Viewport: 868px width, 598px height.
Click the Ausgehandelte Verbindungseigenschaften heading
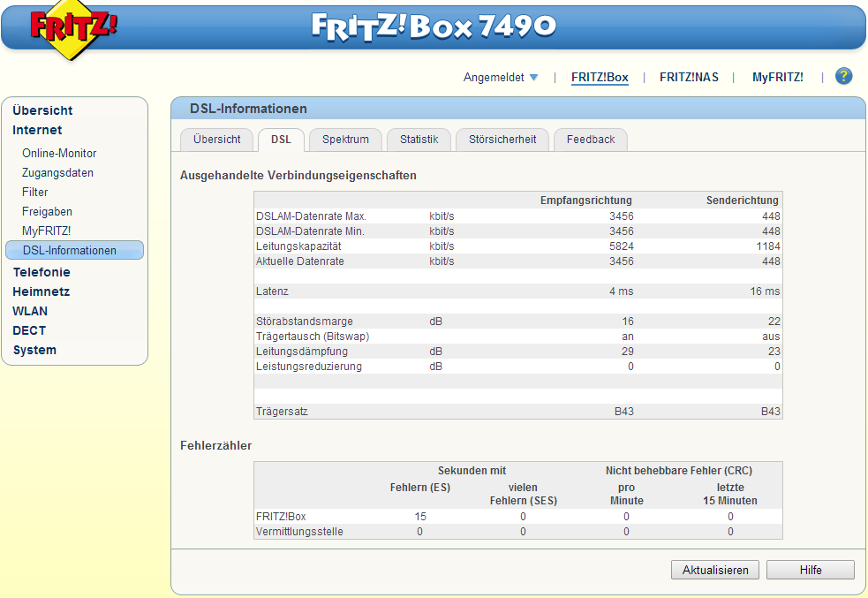[x=298, y=176]
